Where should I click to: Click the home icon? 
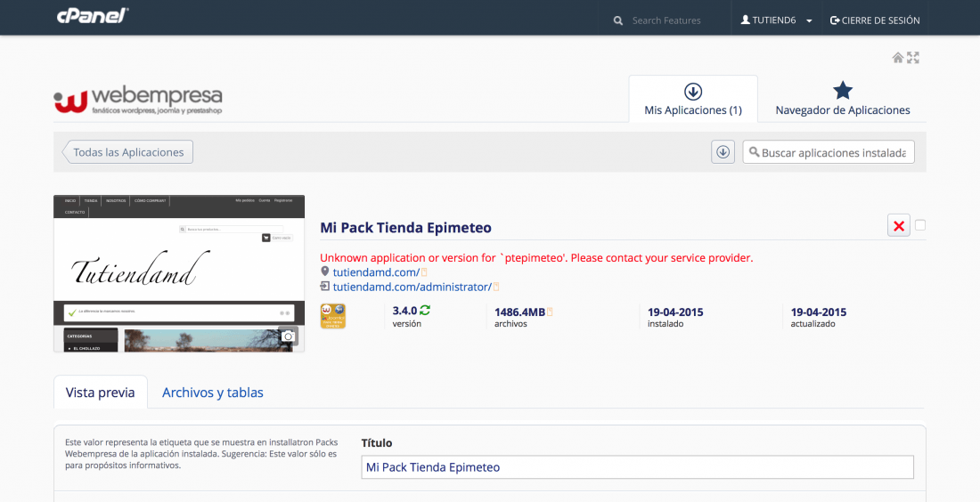[897, 58]
